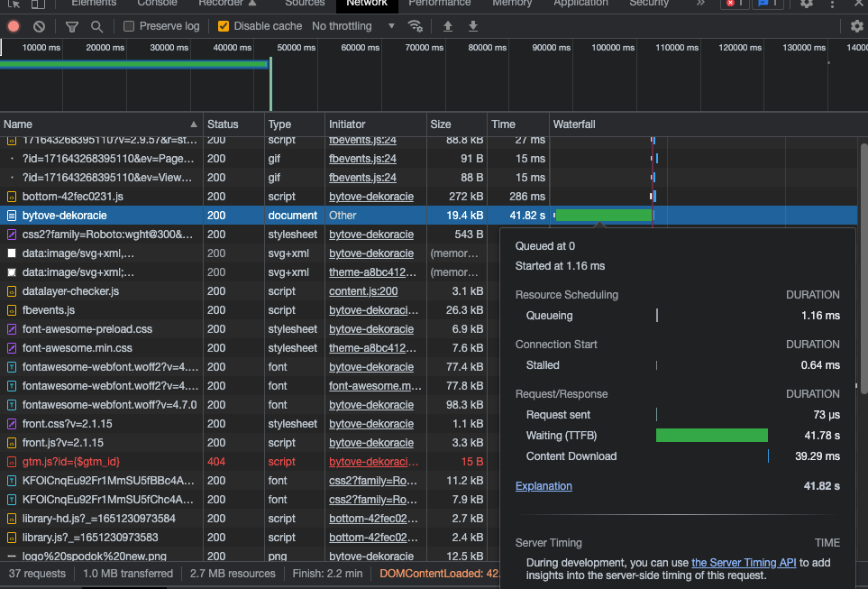Open the network search magnifier

(96, 26)
